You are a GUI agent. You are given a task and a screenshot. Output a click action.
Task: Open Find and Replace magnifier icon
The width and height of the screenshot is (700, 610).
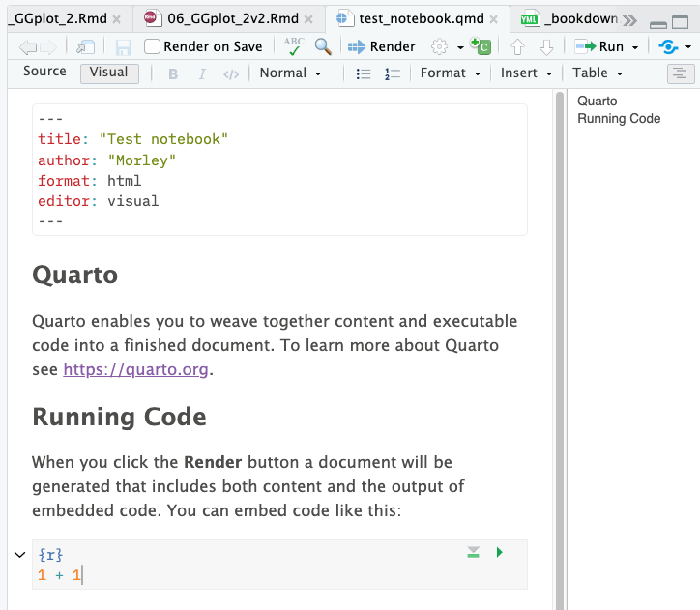323,46
